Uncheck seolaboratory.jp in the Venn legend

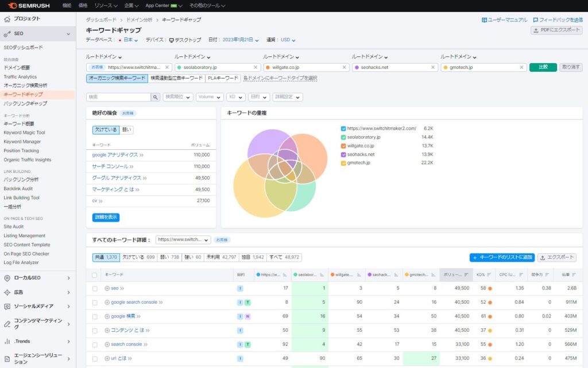[x=343, y=137]
